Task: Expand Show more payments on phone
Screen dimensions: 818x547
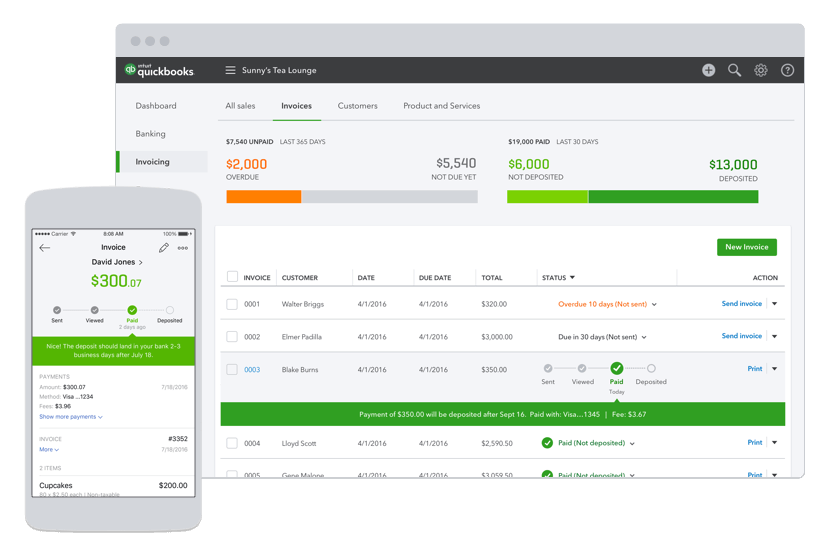Action: 71,417
